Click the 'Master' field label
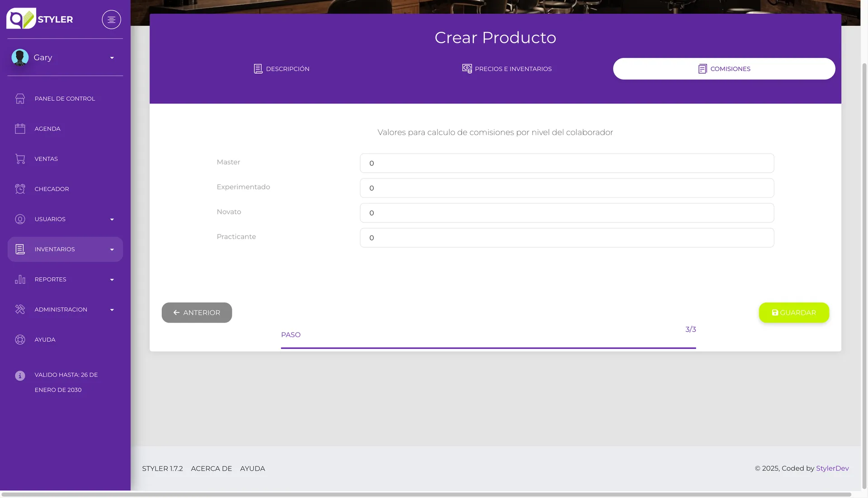This screenshot has width=868, height=498. [228, 162]
